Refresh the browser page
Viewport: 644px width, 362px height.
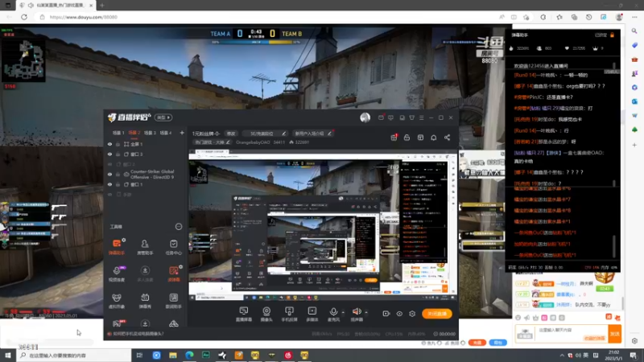click(x=24, y=17)
